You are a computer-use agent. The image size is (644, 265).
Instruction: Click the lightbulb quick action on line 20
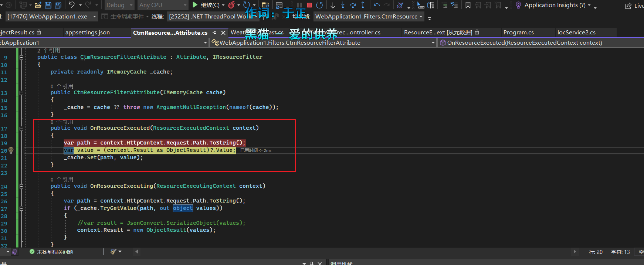coord(11,150)
